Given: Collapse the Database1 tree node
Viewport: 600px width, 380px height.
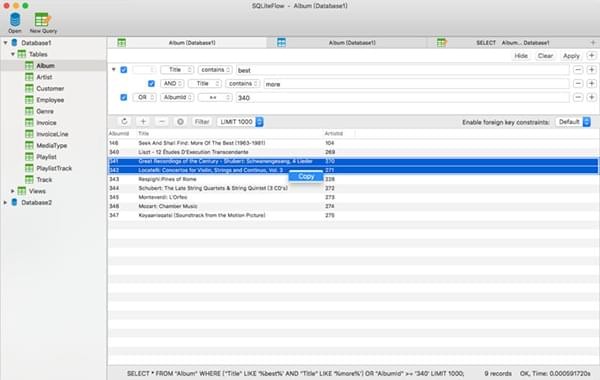Looking at the screenshot, I should click(5, 43).
